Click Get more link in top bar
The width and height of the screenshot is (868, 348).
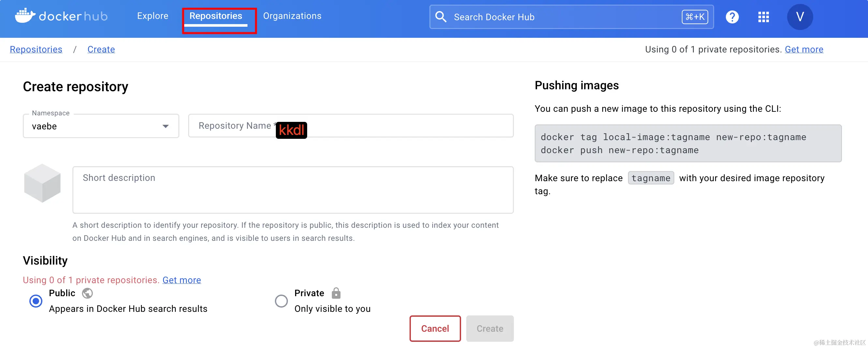pos(804,49)
